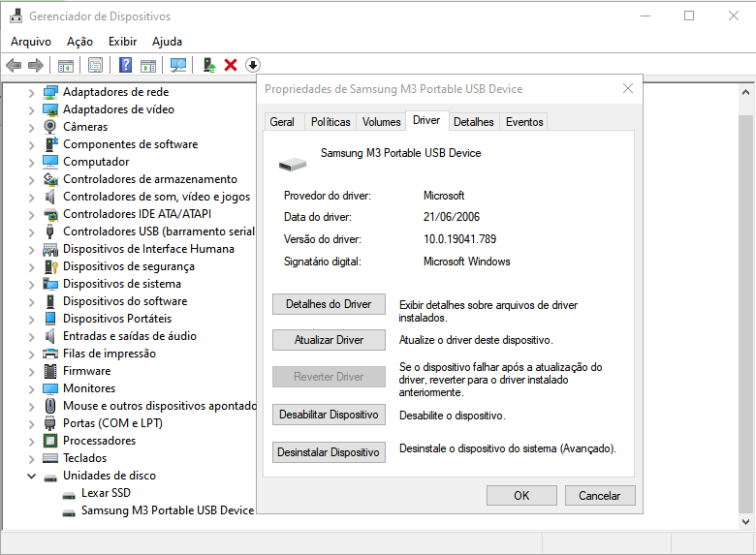Click the show/hide console tree icon
Viewport: 756px width, 555px height.
[66, 65]
